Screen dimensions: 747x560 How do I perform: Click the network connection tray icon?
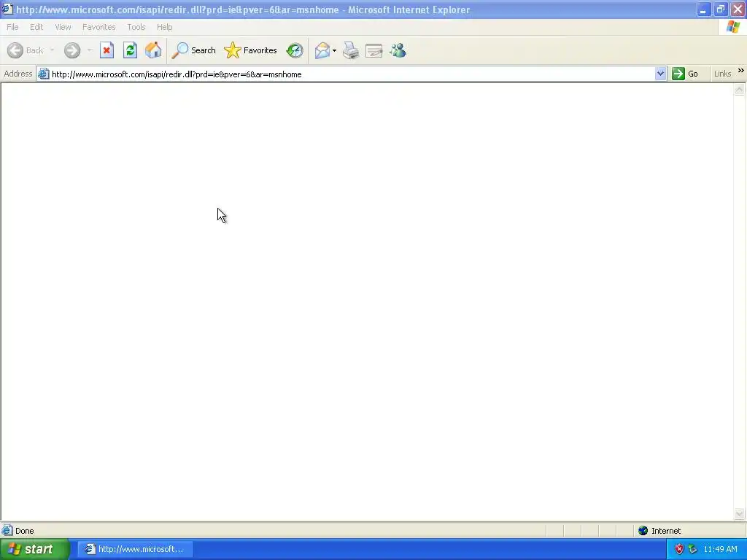click(693, 549)
